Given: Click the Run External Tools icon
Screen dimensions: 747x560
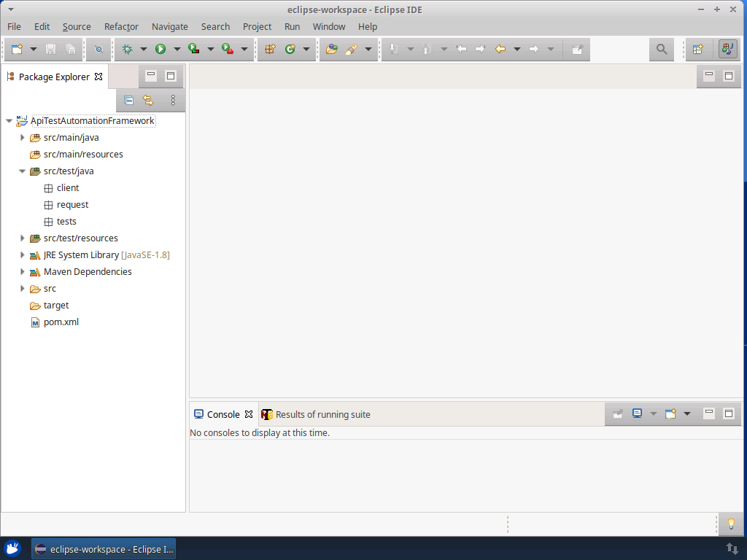Looking at the screenshot, I should 228,49.
